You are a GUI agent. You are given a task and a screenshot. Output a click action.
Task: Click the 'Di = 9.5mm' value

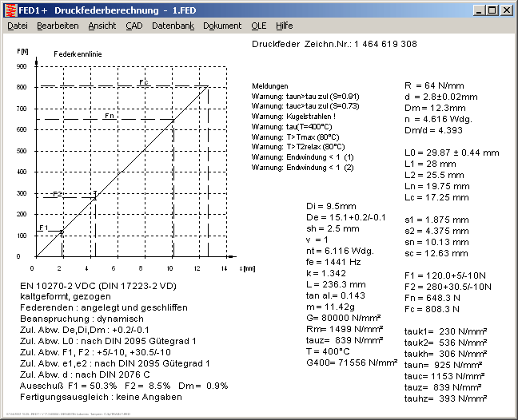click(331, 207)
